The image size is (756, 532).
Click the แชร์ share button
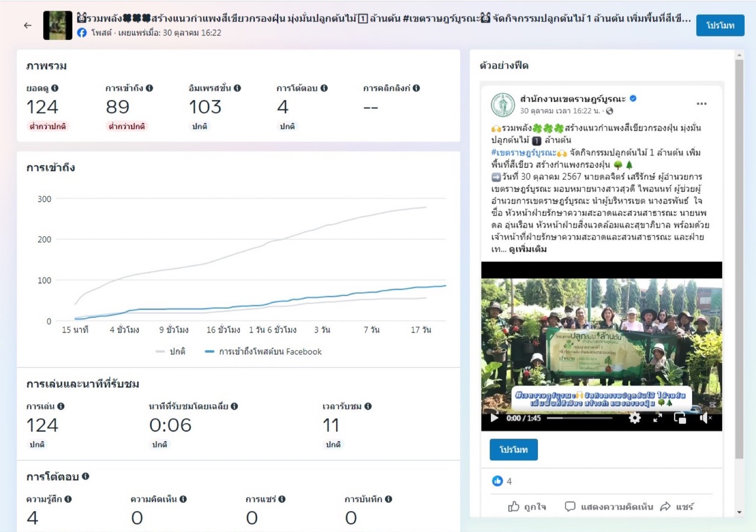[x=677, y=507]
